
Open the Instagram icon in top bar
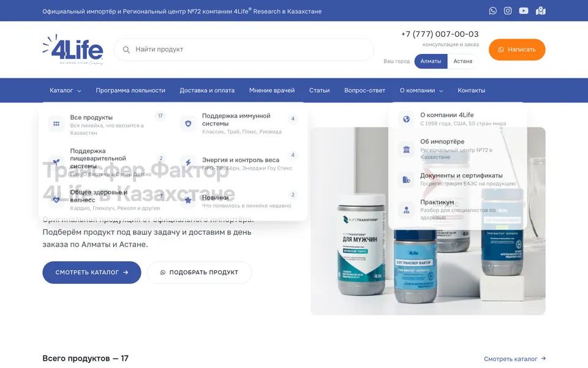(x=508, y=11)
